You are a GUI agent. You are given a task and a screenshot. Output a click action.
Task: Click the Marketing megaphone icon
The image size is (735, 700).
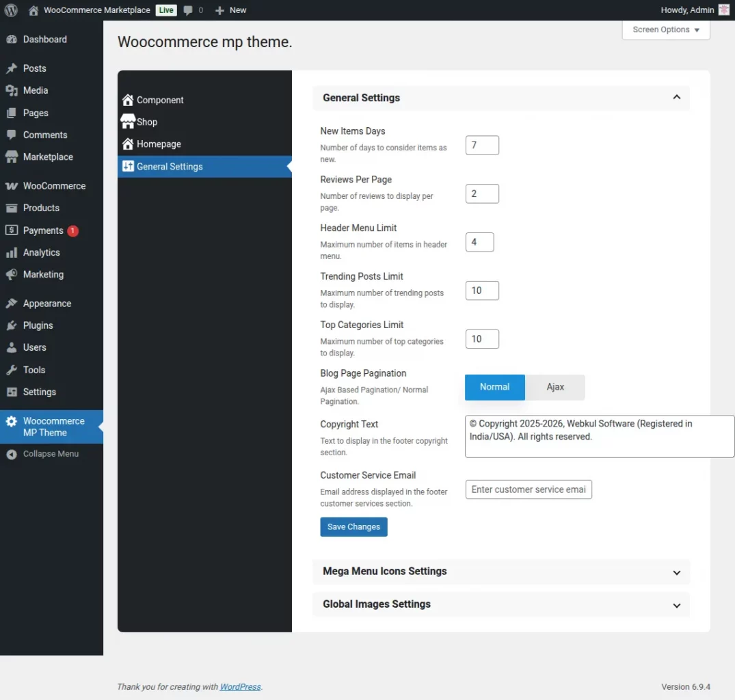coord(12,275)
